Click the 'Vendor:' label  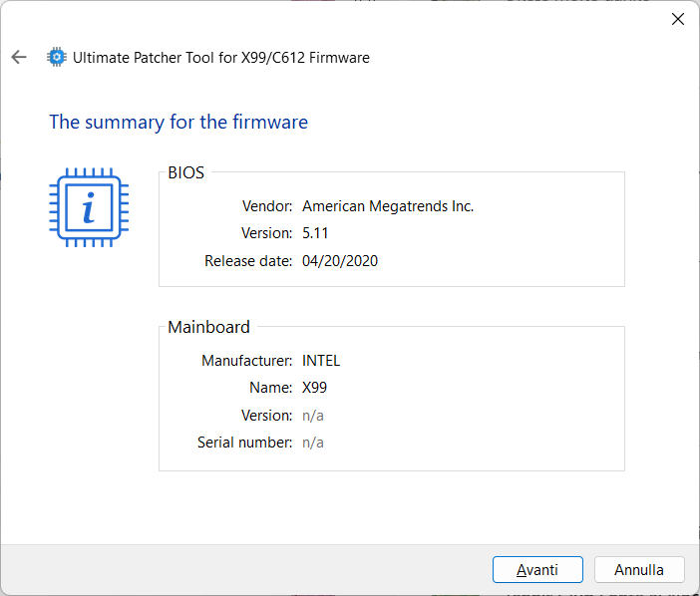click(267, 206)
